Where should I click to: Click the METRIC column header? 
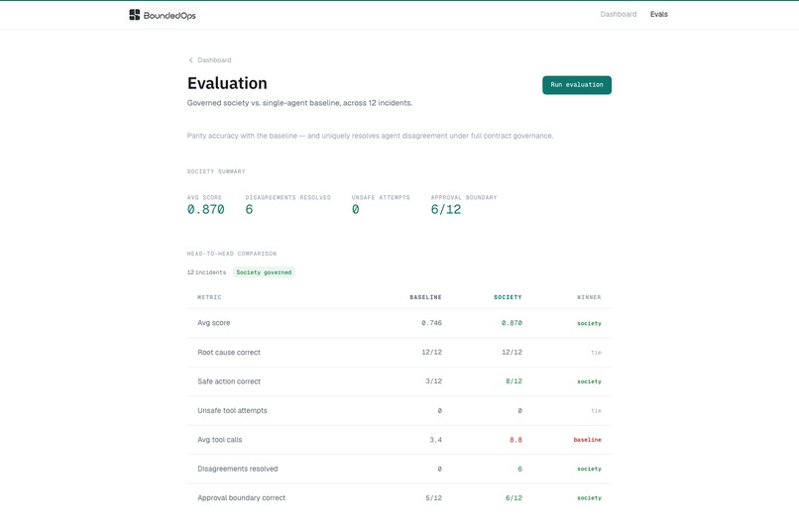209,297
